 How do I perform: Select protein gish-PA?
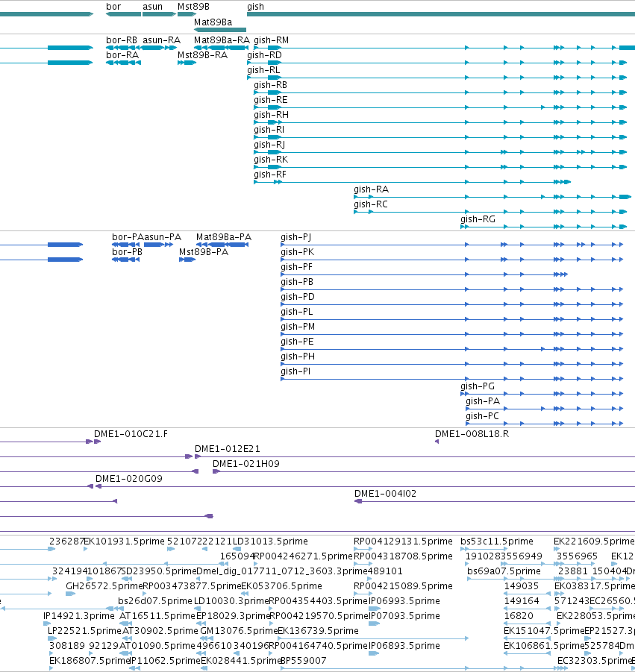(483, 401)
